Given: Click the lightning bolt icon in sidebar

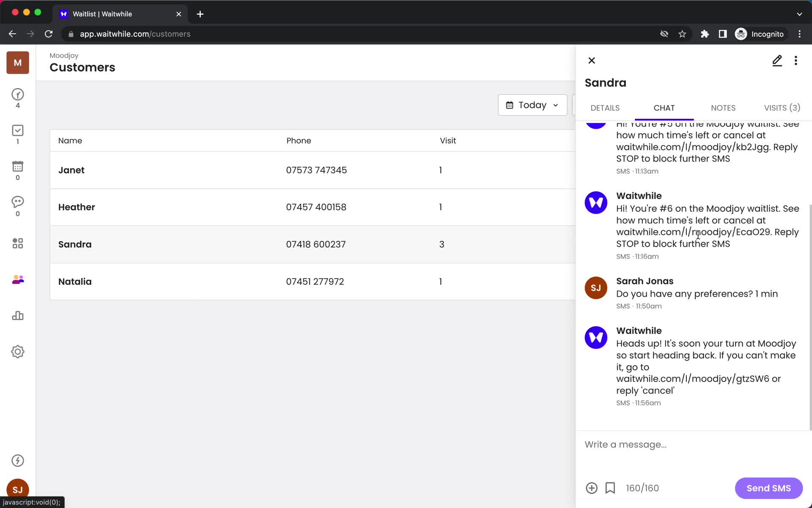Looking at the screenshot, I should 18,461.
